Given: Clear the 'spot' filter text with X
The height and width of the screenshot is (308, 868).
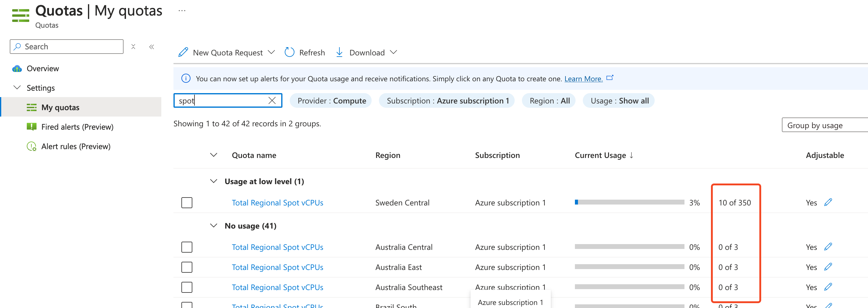Looking at the screenshot, I should [x=272, y=100].
